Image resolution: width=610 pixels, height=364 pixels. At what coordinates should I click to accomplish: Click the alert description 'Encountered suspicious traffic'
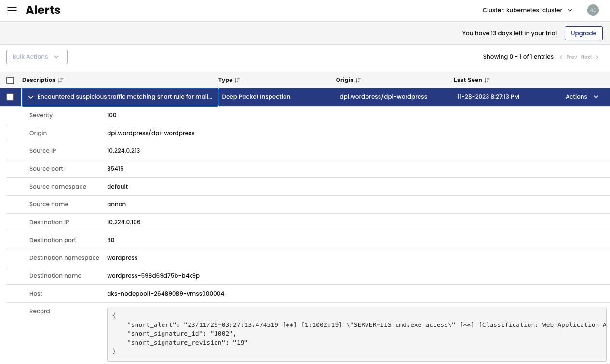tap(124, 97)
